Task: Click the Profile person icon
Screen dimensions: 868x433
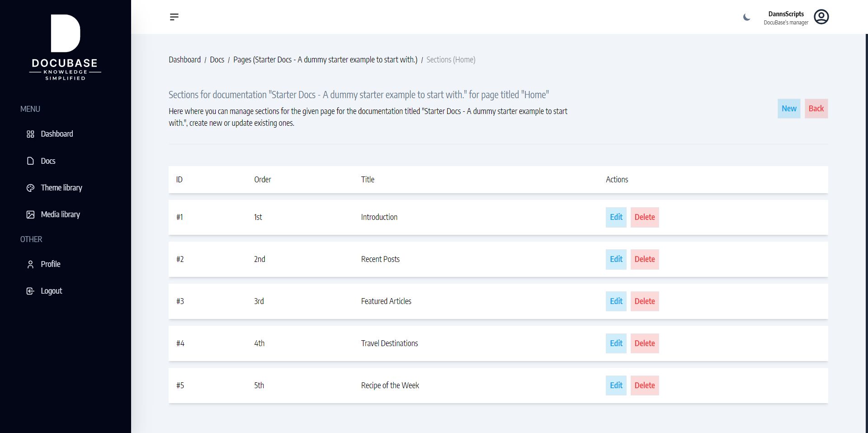Action: 30,264
